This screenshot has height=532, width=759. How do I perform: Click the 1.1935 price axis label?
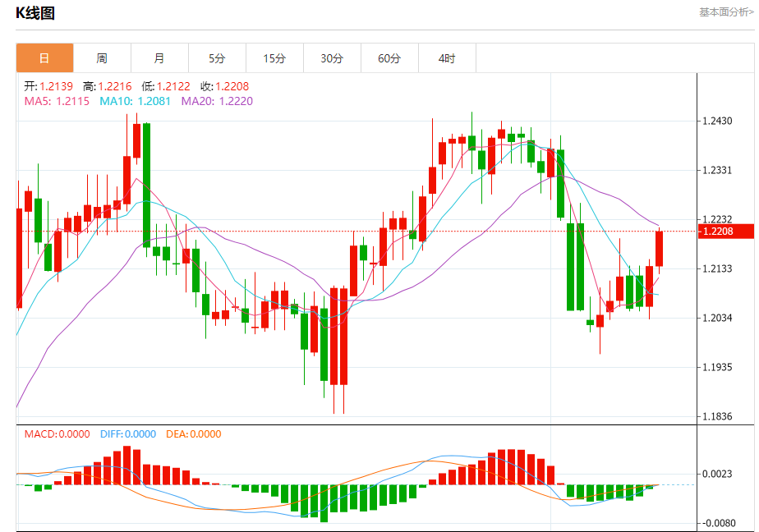click(717, 367)
